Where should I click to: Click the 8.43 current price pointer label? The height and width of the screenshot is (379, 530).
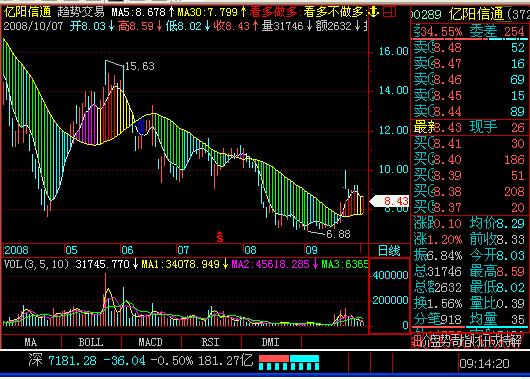coord(389,201)
